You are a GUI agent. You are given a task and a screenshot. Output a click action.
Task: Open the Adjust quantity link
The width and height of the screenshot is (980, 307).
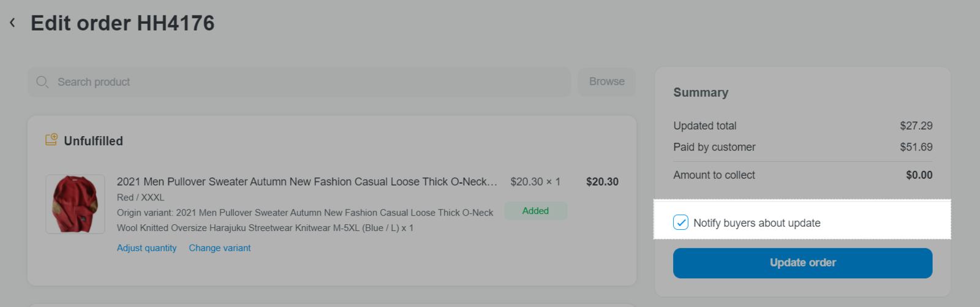click(x=147, y=248)
